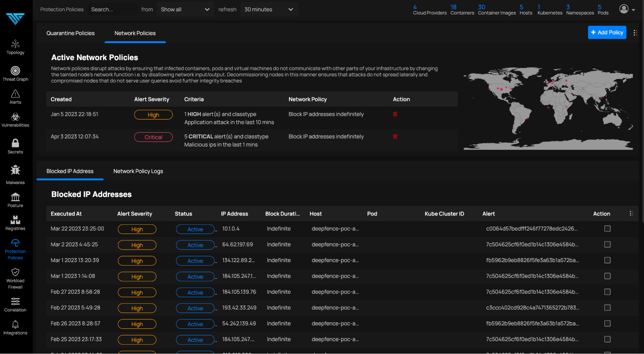
Task: Delete the Jan 5 2023 High policy
Action: click(x=395, y=114)
